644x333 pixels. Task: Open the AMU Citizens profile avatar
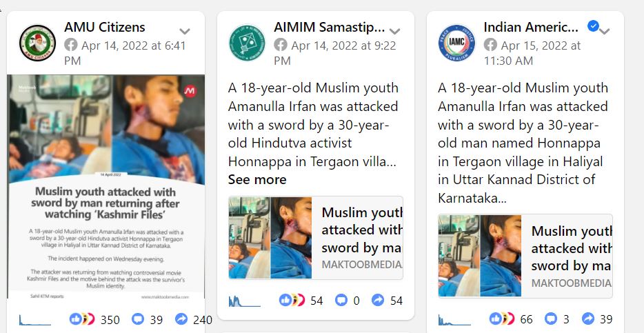coord(37,43)
